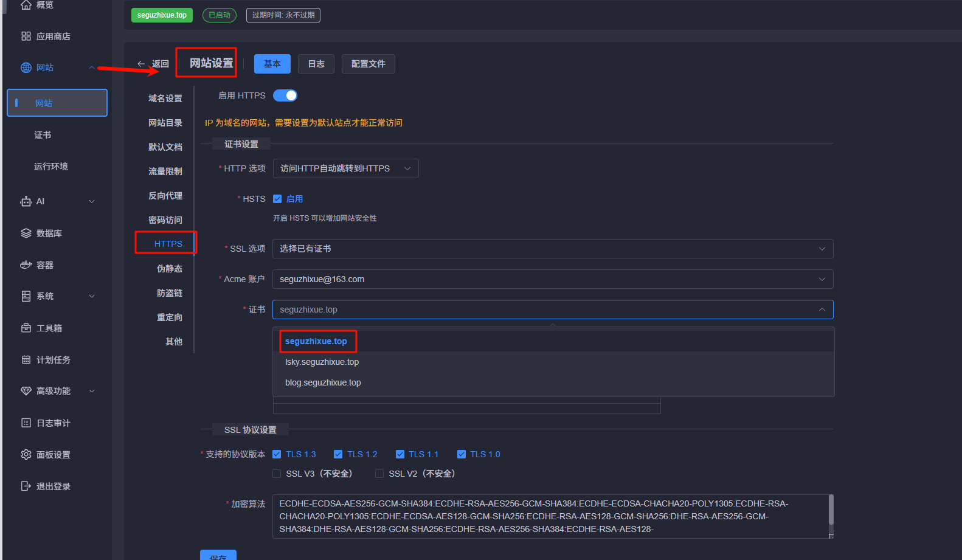The width and height of the screenshot is (962, 560).
Task: Enable the SSL V3 insecure checkbox
Action: pos(277,474)
